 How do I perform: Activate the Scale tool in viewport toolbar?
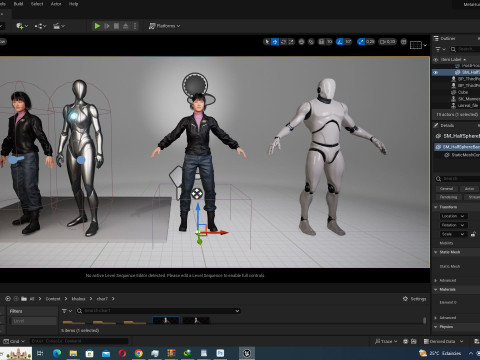click(x=291, y=42)
